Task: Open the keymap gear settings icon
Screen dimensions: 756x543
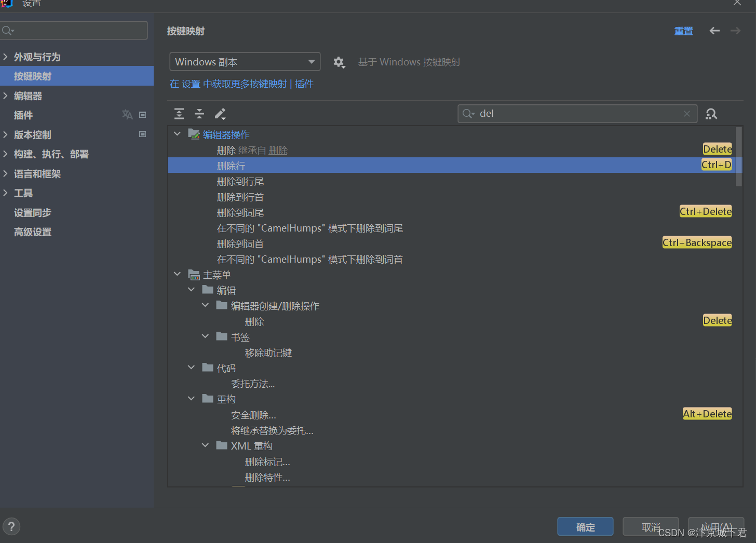Action: click(x=339, y=62)
